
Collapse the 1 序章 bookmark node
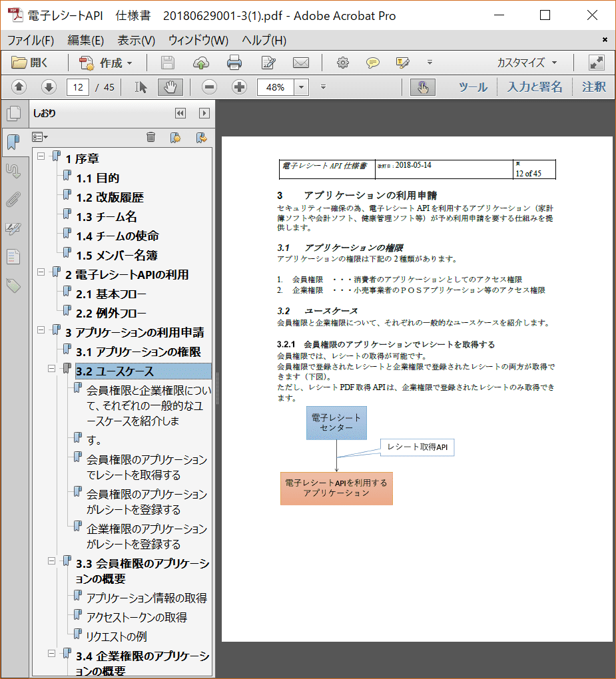(x=41, y=156)
